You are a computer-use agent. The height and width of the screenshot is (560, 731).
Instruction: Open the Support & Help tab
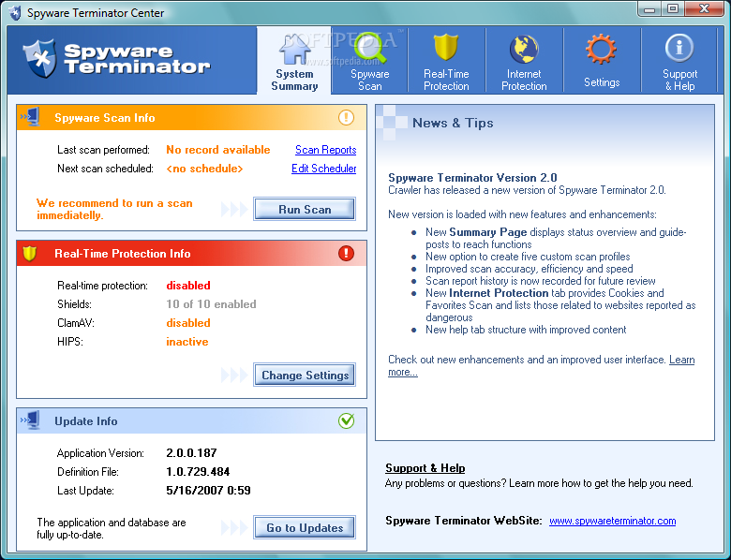click(x=679, y=60)
